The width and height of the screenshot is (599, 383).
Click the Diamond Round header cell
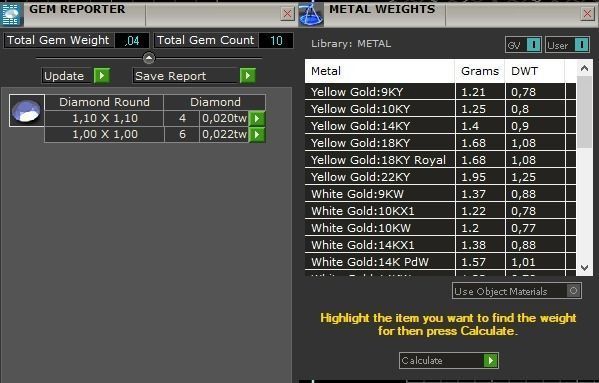click(x=104, y=102)
